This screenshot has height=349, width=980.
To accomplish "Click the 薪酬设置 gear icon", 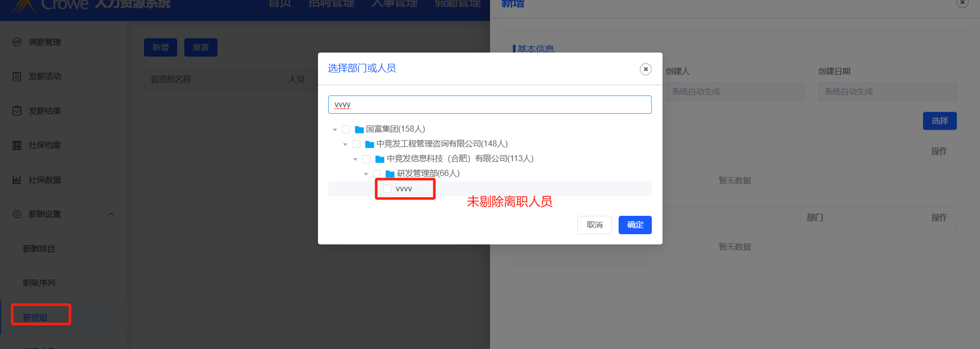I will pos(17,214).
